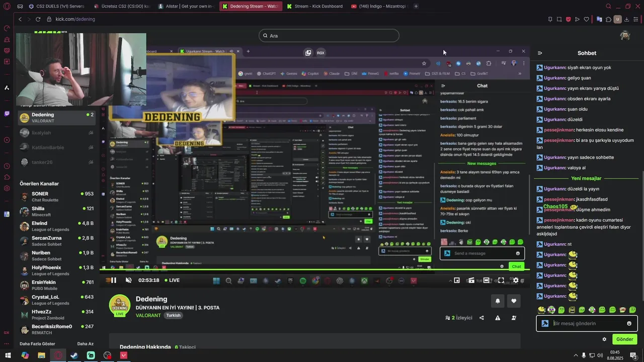Click the Kick search box 'Ara'
The height and width of the screenshot is (362, 644).
[x=329, y=36]
